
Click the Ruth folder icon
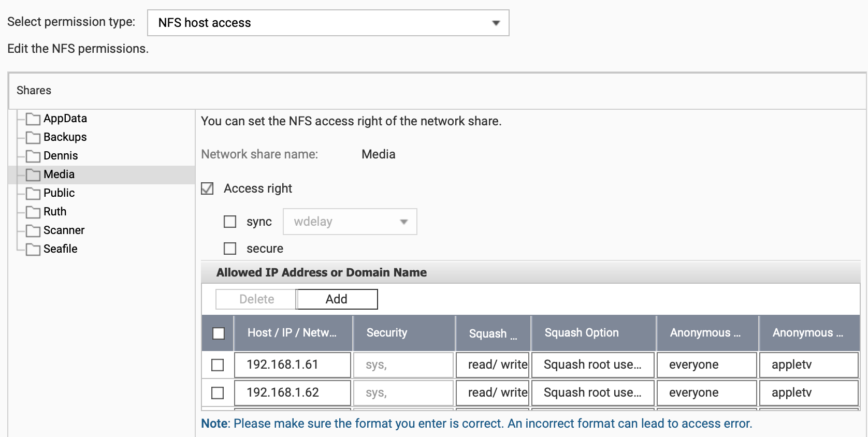pyautogui.click(x=33, y=212)
